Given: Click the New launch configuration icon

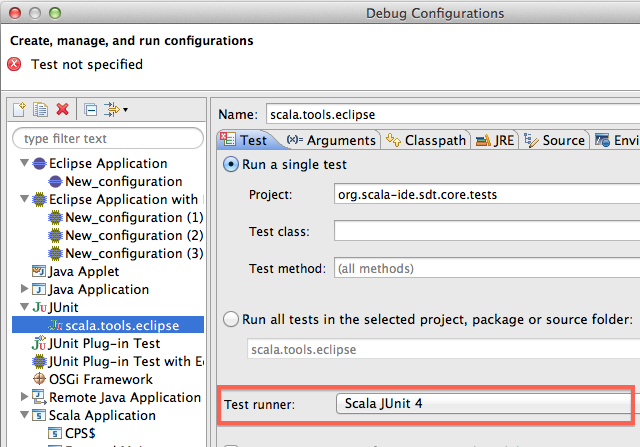Looking at the screenshot, I should (x=19, y=109).
